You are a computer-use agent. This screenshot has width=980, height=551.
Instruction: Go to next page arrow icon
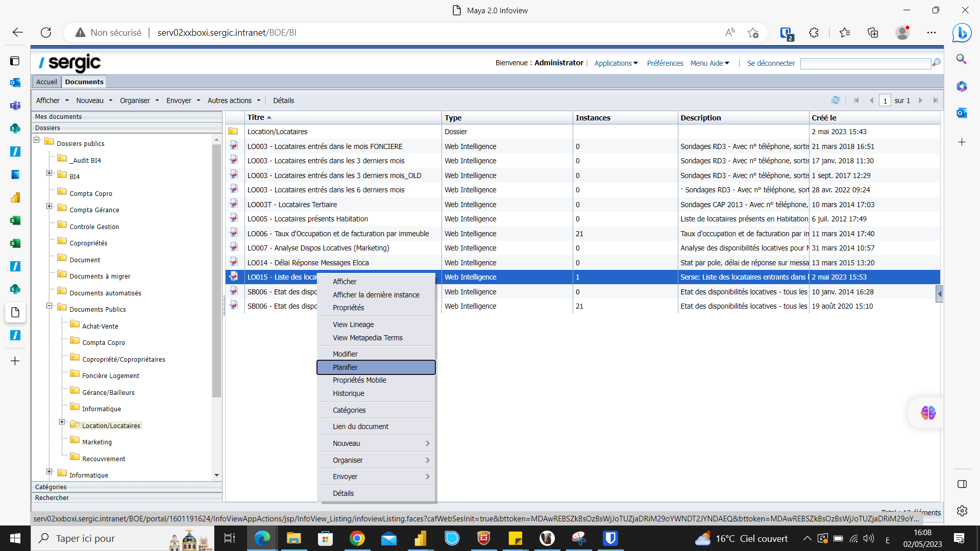point(921,101)
